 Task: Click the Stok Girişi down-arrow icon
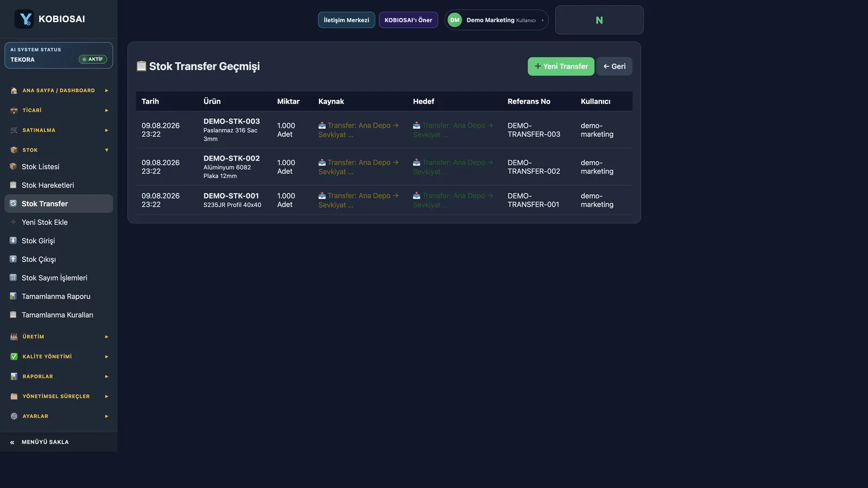(13, 240)
